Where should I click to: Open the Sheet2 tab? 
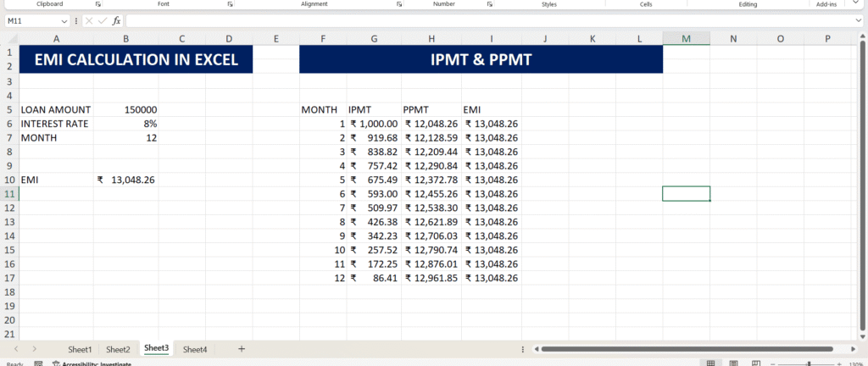click(x=119, y=349)
